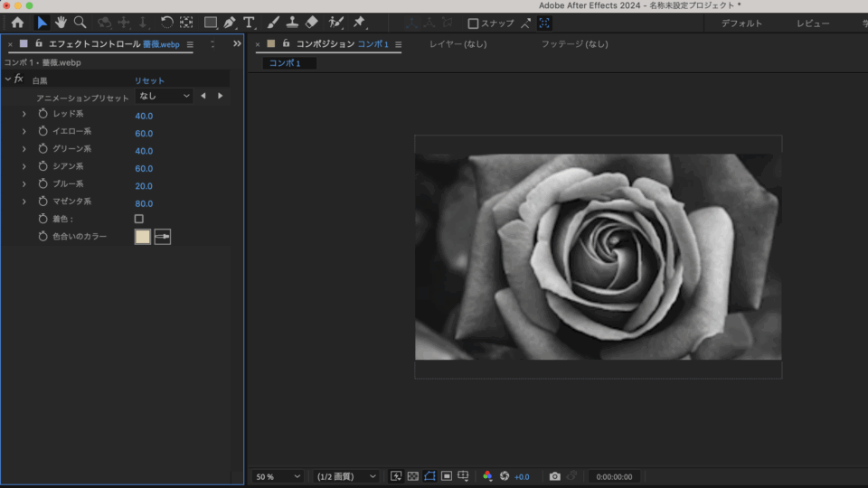Pick the Pen tool
Viewport: 868px width, 488px height.
(230, 23)
